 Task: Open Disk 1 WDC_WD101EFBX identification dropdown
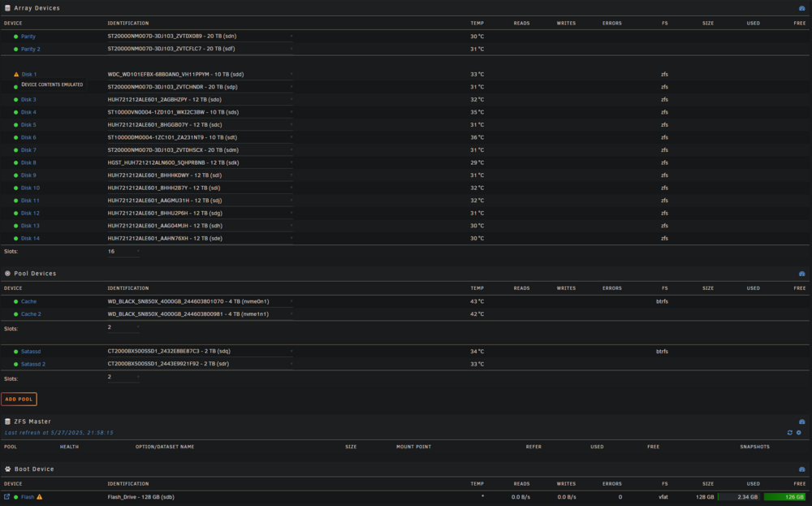200,74
